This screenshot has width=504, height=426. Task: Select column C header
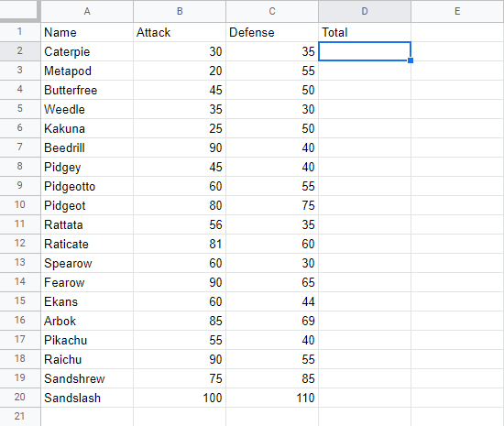point(272,12)
